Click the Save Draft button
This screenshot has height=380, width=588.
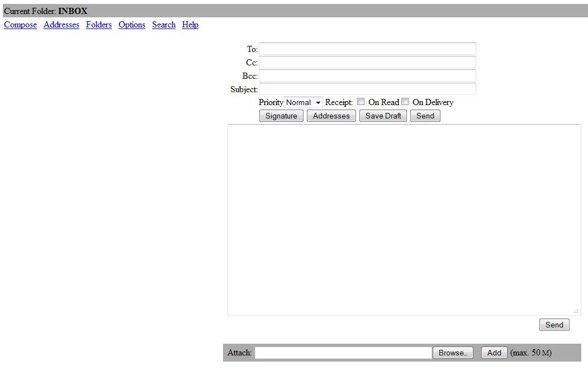click(383, 116)
